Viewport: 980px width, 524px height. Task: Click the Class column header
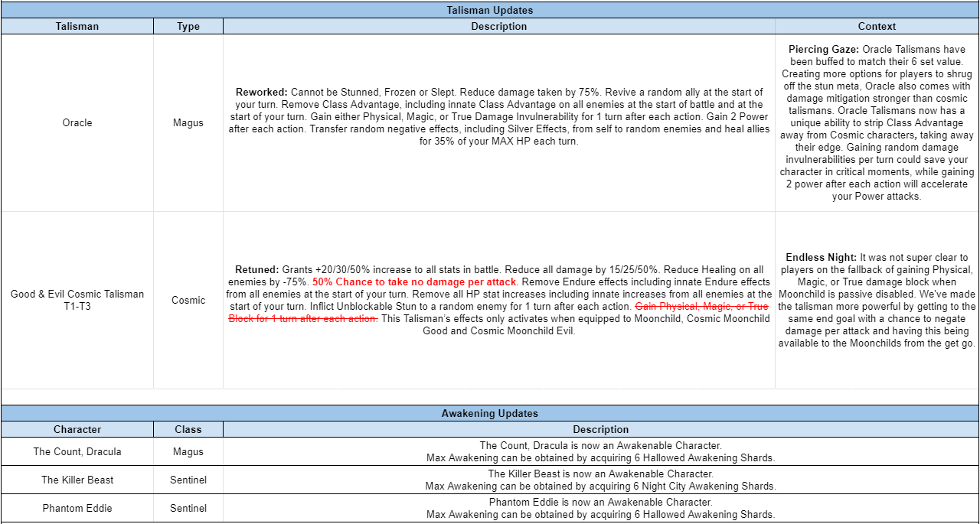click(188, 429)
